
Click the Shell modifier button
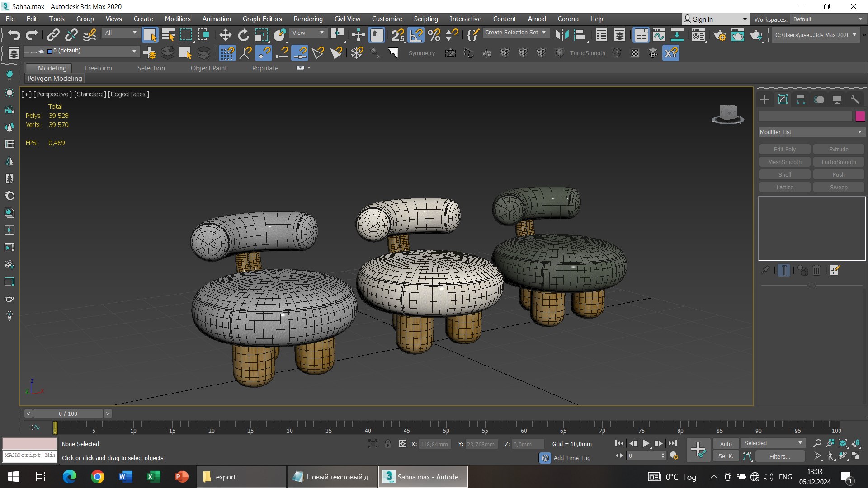point(784,174)
